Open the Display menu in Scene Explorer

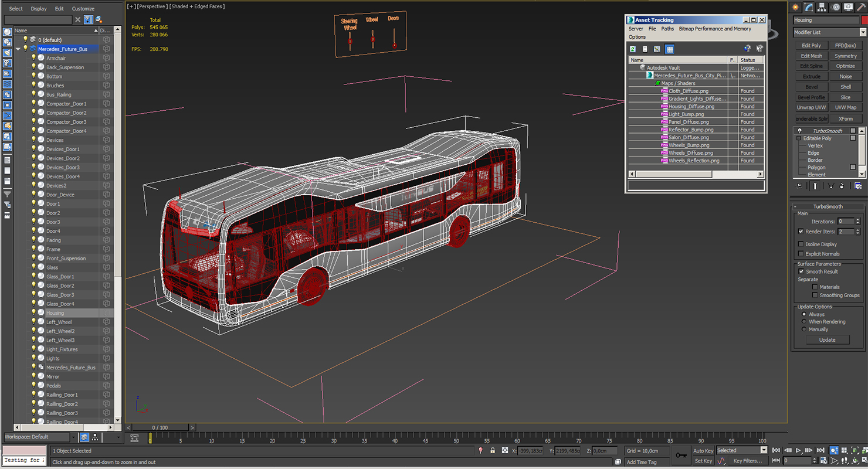[x=39, y=9]
